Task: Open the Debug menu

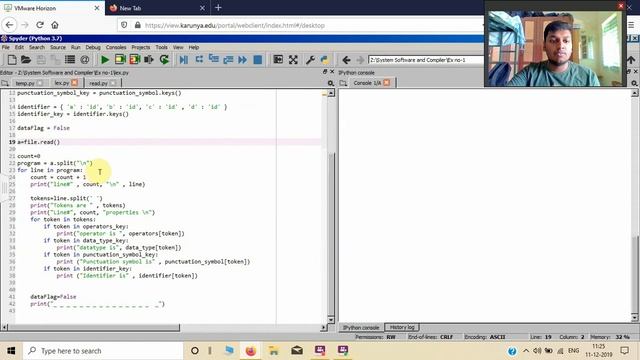Action: pos(93,47)
